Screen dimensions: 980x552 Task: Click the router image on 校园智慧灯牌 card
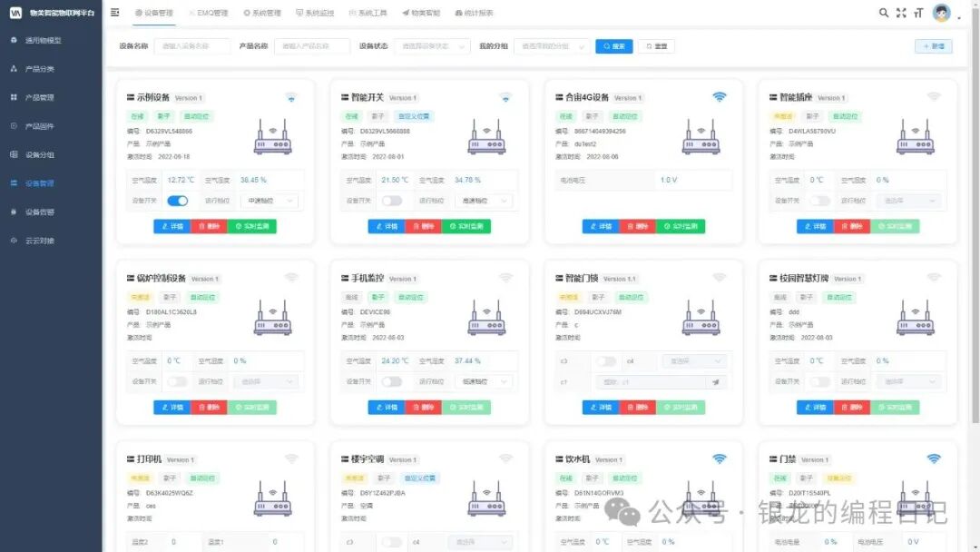(x=915, y=318)
